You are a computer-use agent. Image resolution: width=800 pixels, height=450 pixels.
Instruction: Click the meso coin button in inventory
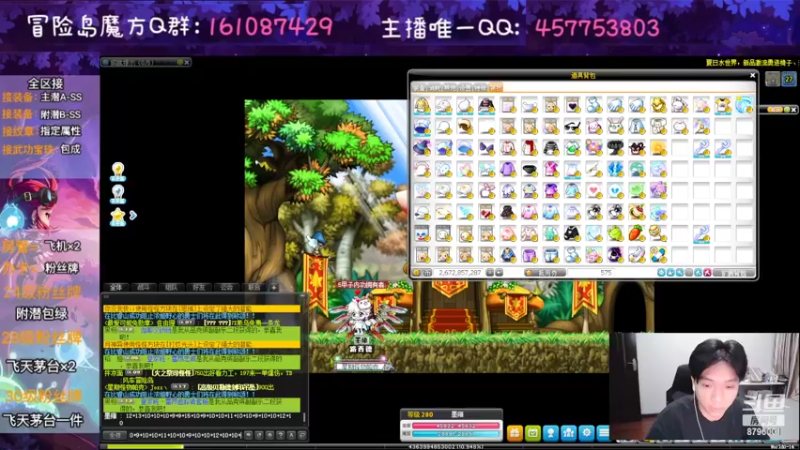tap(423, 273)
